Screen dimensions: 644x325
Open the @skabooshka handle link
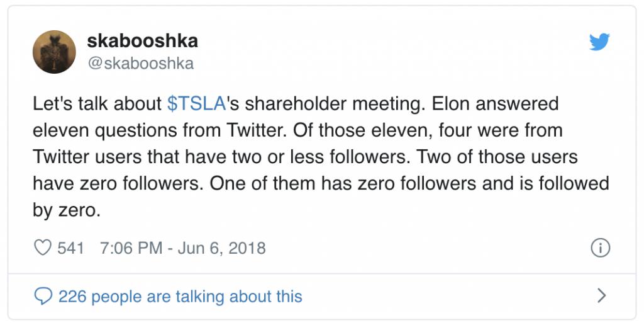click(140, 64)
